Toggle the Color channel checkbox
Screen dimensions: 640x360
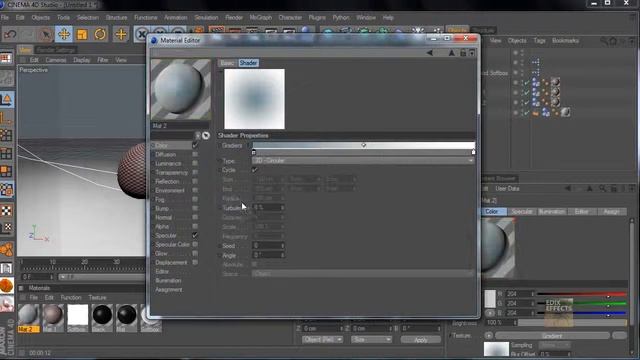pos(195,145)
